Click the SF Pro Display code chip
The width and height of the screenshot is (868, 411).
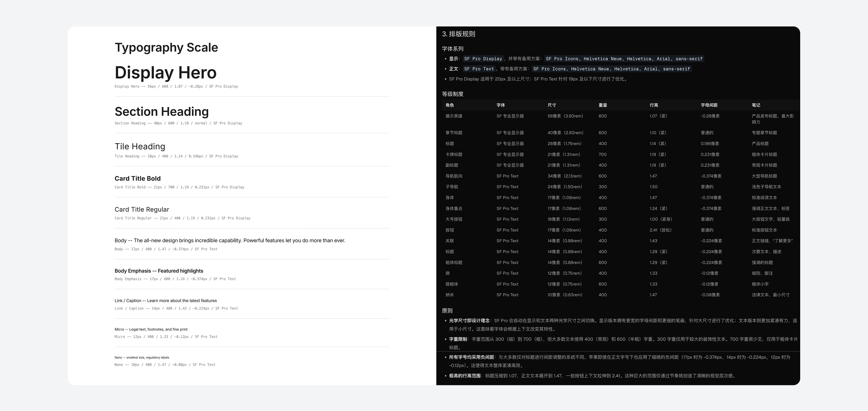(483, 59)
